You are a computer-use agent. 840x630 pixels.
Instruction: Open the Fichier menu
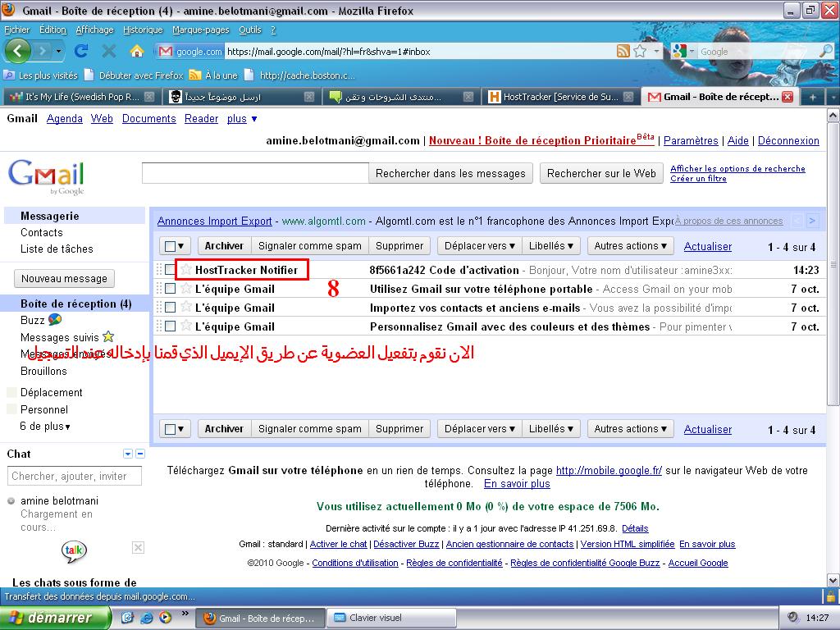click(17, 30)
